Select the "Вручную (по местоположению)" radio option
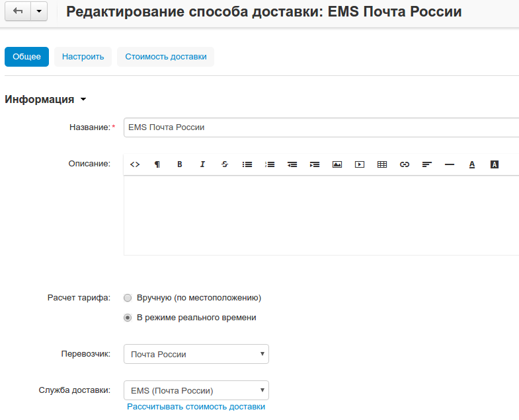 (x=128, y=298)
